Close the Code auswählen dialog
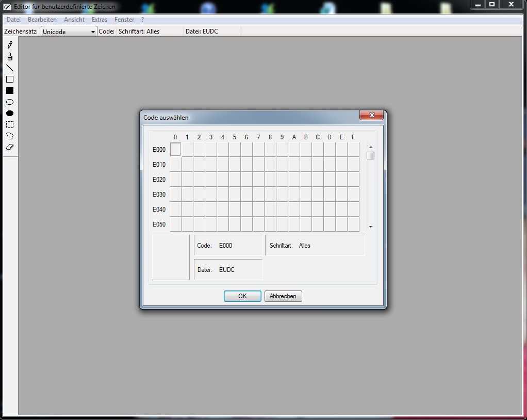The image size is (527, 420). point(371,115)
